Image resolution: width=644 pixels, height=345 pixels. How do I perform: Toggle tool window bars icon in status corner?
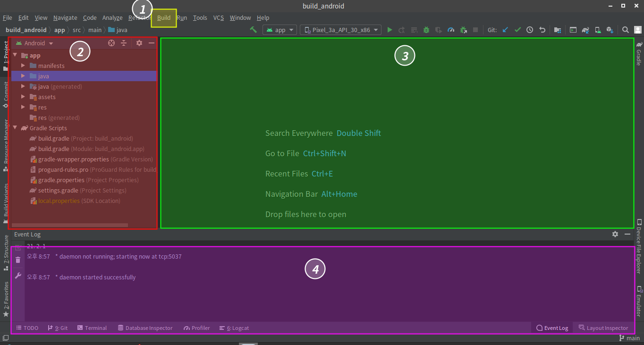6,338
